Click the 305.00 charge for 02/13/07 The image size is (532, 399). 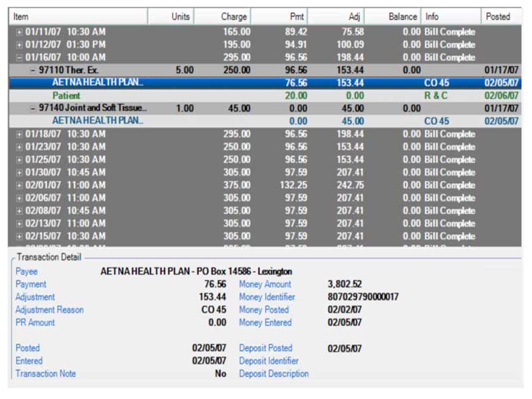237,223
